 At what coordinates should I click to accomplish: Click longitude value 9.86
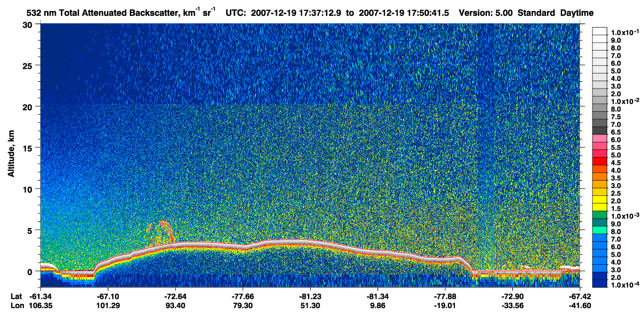tap(377, 305)
